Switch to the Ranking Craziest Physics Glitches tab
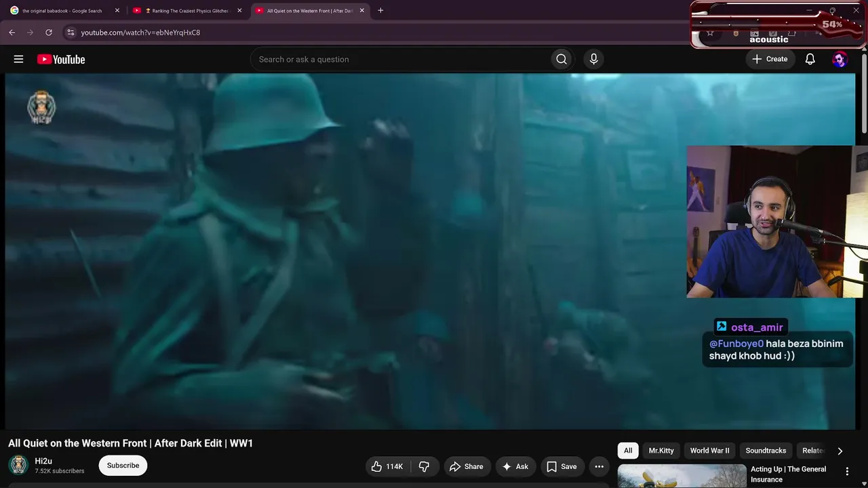The image size is (868, 488). [187, 11]
